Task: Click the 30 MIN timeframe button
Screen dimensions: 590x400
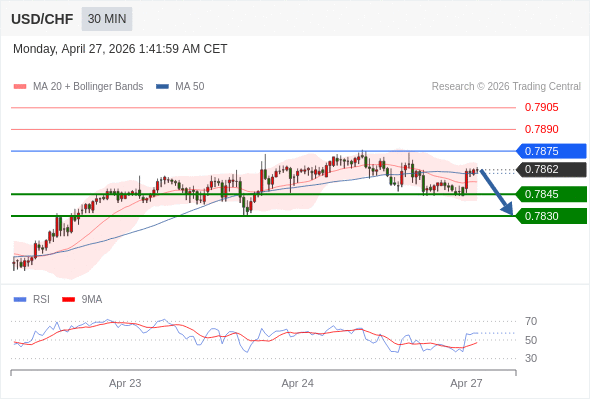Action: coord(107,19)
